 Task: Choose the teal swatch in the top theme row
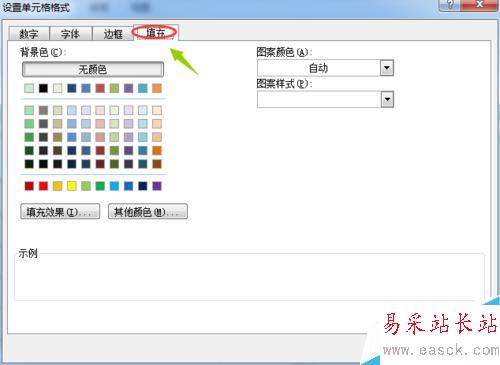pos(143,88)
